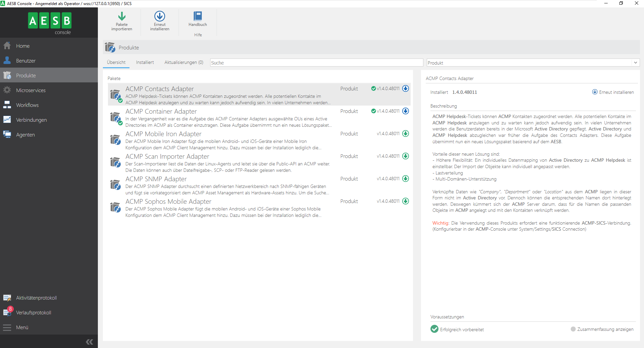The width and height of the screenshot is (644, 348).
Task: Open Verbindungen section in sidebar
Action: 49,120
